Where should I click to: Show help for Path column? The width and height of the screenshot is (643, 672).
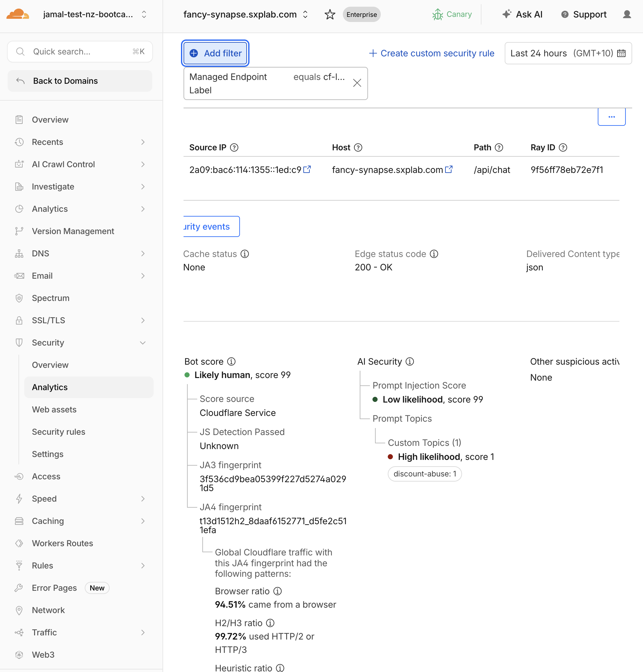coord(499,147)
